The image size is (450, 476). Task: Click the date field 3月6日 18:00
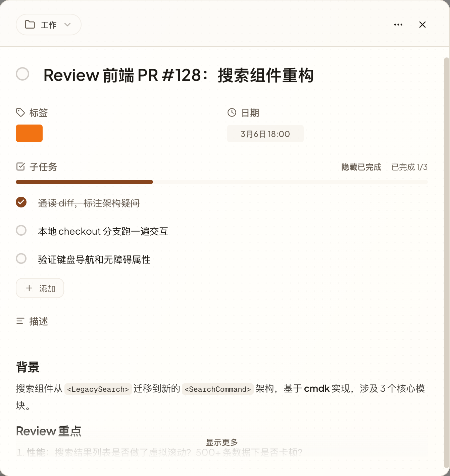pos(265,133)
